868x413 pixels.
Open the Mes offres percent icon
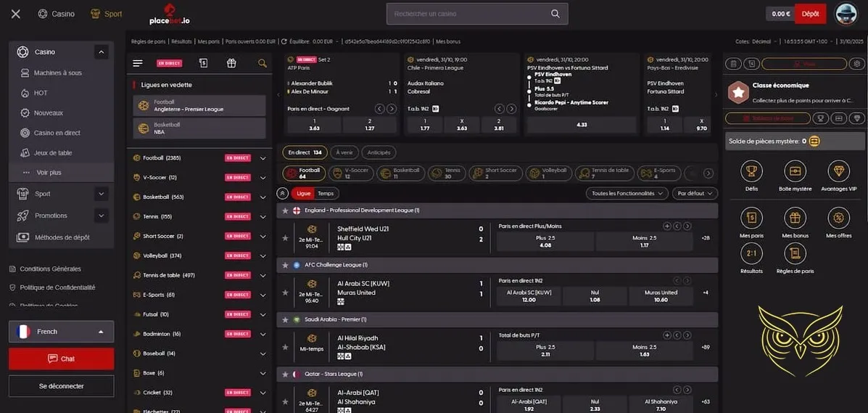(838, 218)
